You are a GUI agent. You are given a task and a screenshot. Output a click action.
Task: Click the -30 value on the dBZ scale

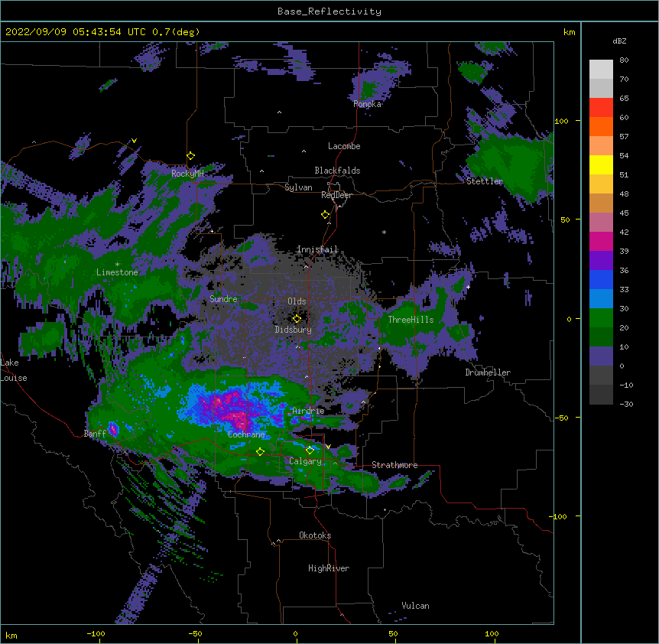point(626,404)
